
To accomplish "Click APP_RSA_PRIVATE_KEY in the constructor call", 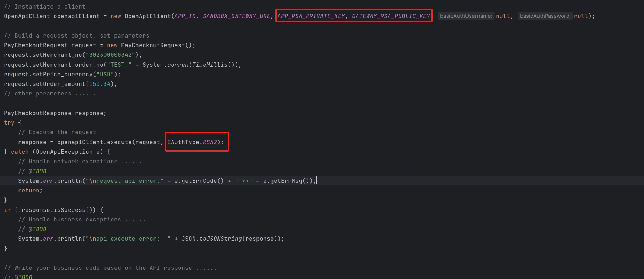I will click(311, 16).
